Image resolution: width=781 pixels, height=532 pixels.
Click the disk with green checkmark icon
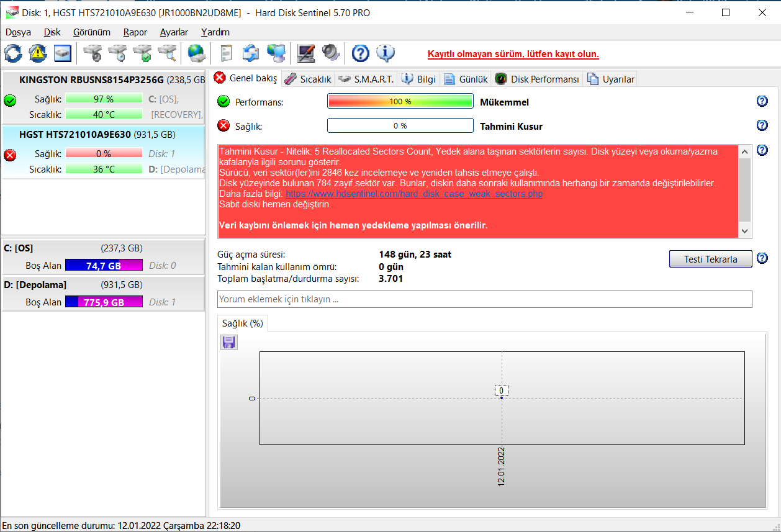142,53
